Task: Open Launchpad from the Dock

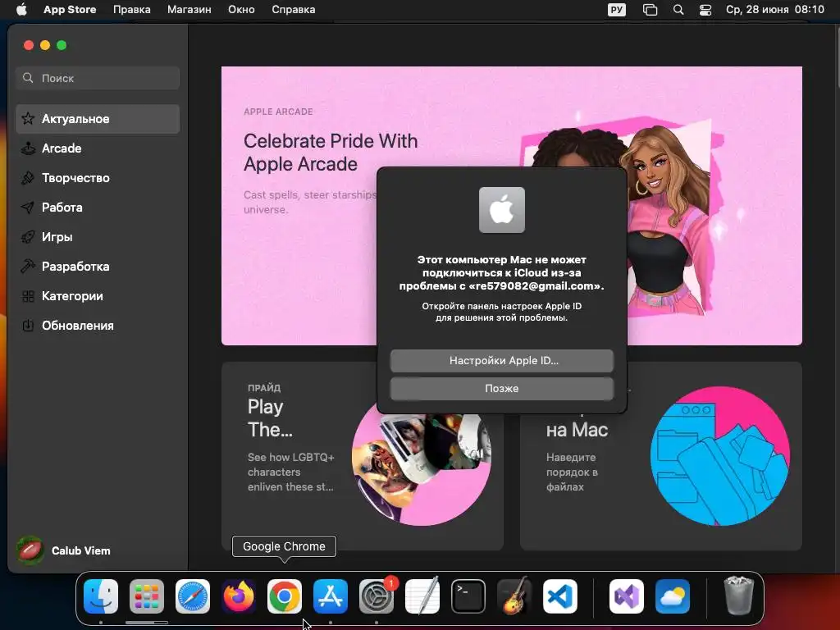Action: [147, 596]
